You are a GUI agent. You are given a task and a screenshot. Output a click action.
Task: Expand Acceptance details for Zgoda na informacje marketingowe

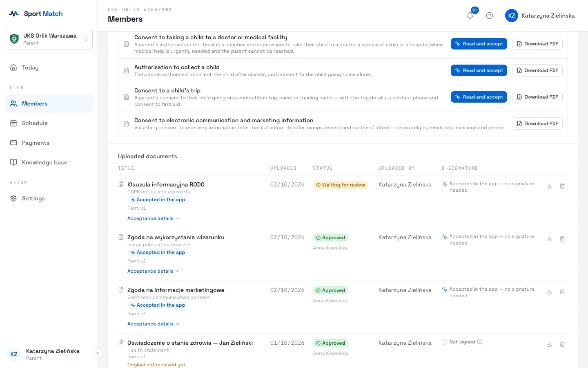pos(153,324)
